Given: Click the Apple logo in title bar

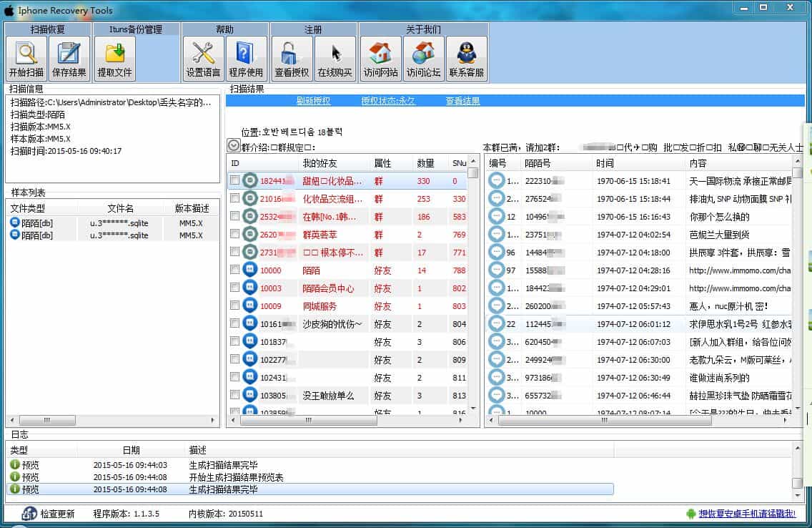Looking at the screenshot, I should tap(9, 10).
